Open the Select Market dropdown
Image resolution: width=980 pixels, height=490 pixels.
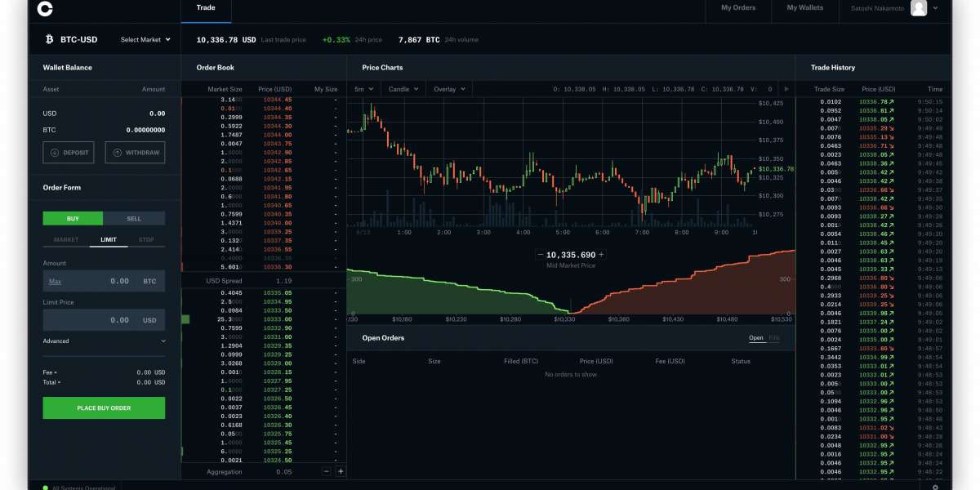tap(145, 39)
